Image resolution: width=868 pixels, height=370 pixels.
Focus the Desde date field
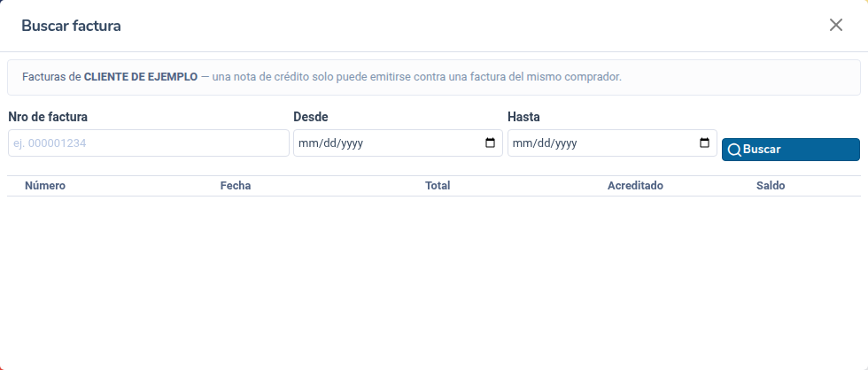pos(398,143)
